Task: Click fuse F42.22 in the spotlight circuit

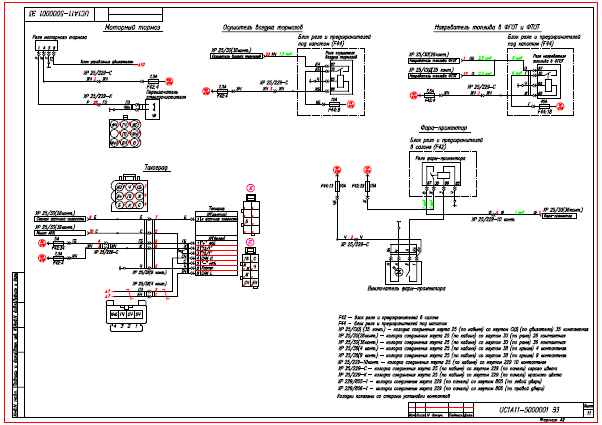Action: pos(367,187)
